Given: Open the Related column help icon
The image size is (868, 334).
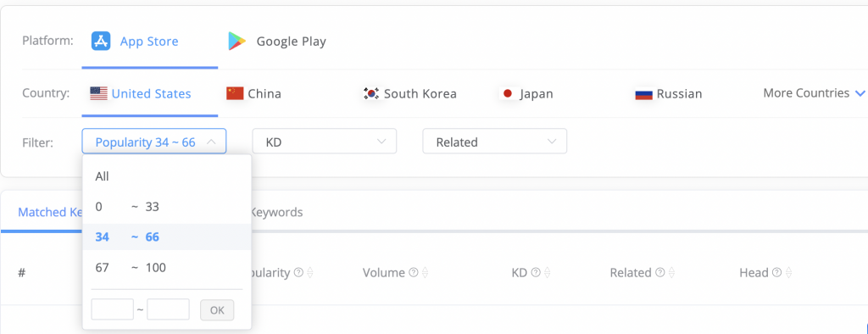Looking at the screenshot, I should [659, 272].
